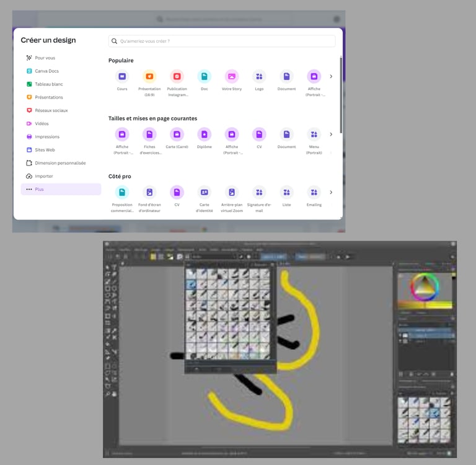
Task: Open the blending mode dropdown in Krita's toolbar
Action: (214, 257)
